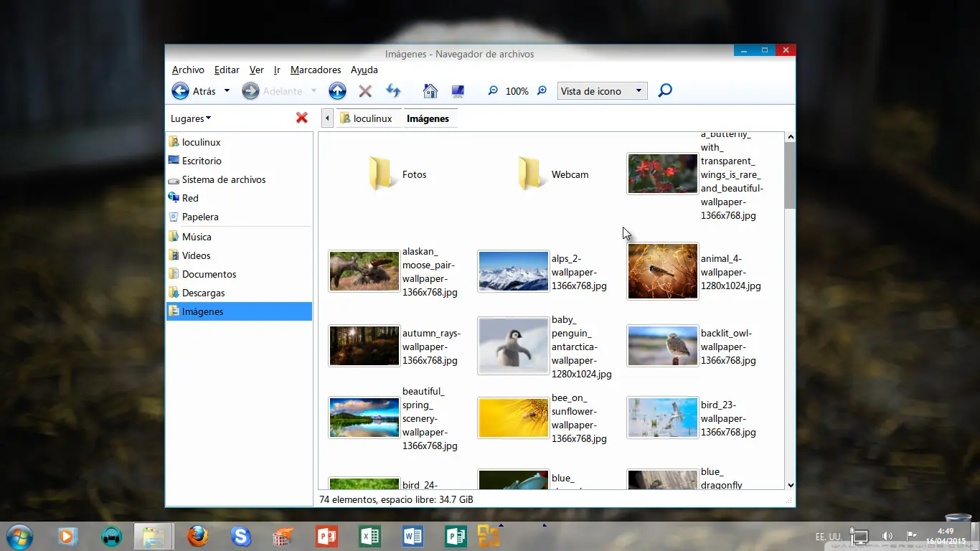The width and height of the screenshot is (980, 551).
Task: Open the Adelante history dropdown arrow
Action: click(314, 91)
